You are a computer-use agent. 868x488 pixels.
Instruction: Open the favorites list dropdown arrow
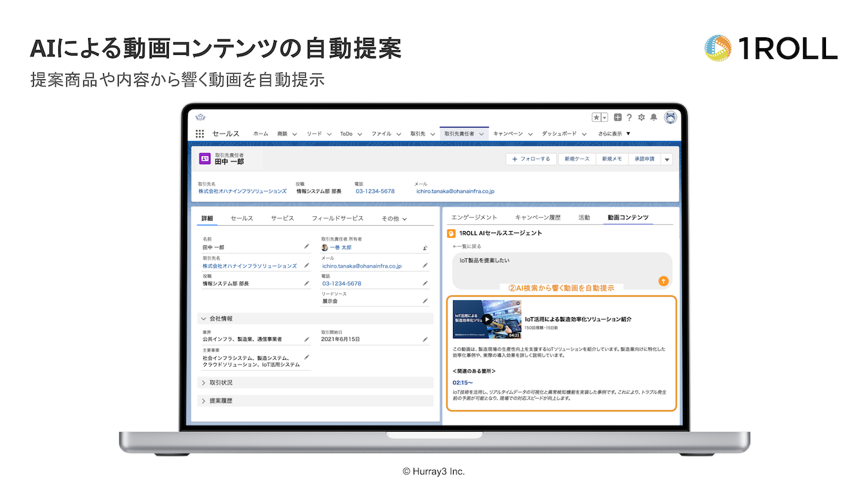point(604,117)
